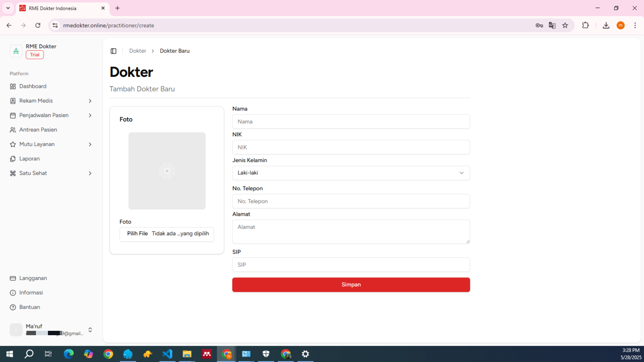Open the Jenis Kelamin dropdown
The image size is (644, 362).
pos(351,173)
